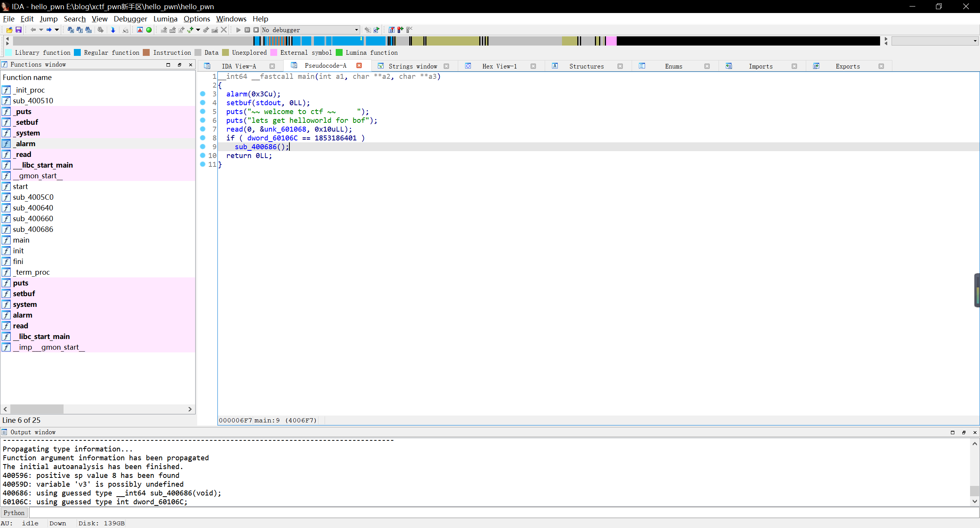Open the No debugger selection dropdown
Screen dimensions: 980x528
pos(356,30)
